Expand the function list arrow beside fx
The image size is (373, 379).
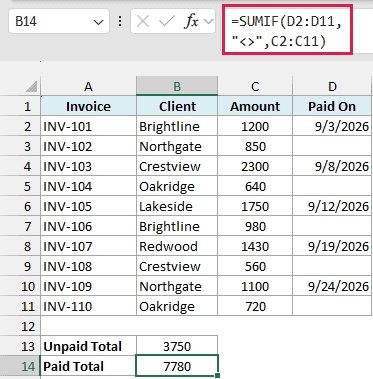208,22
